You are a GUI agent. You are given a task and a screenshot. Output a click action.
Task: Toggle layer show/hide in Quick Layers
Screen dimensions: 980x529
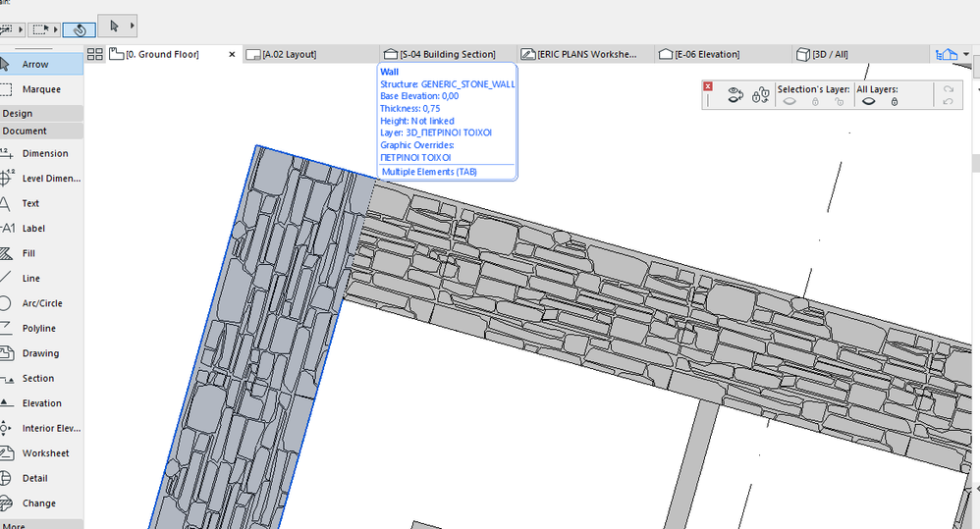click(735, 95)
